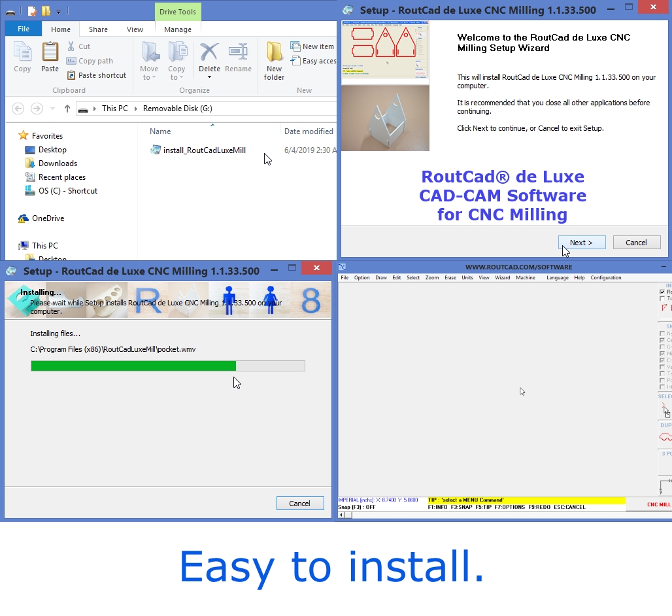Expand the chevron before This PC in address bar

pyautogui.click(x=95, y=109)
